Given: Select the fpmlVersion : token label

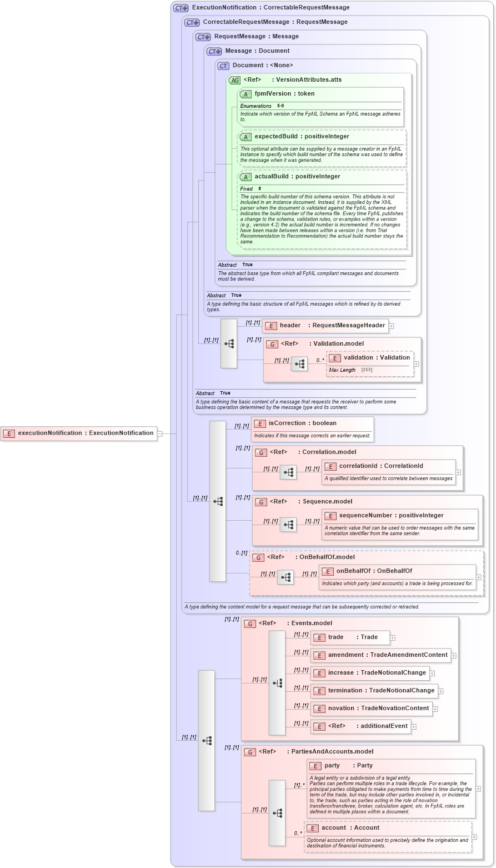Looking at the screenshot, I should point(284,94).
